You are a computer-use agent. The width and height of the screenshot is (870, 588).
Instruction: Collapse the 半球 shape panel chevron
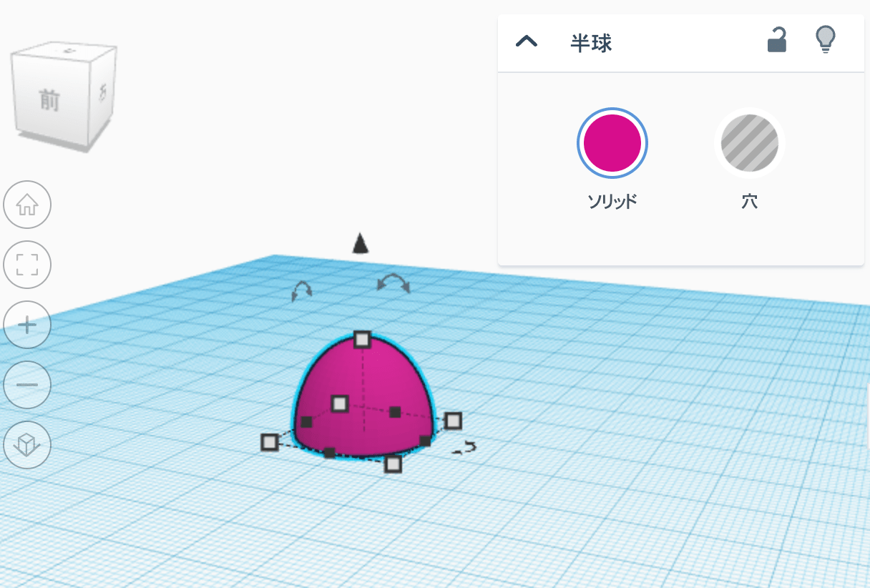(x=527, y=41)
